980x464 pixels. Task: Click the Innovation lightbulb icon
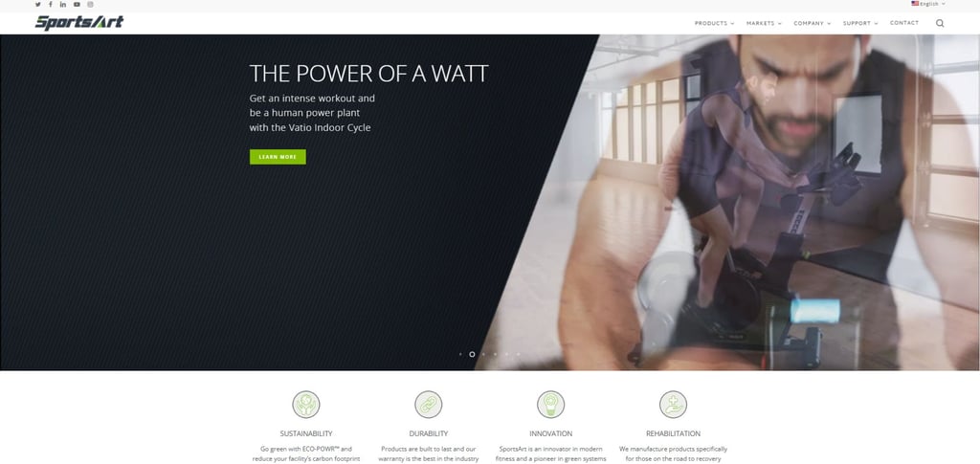coord(550,405)
